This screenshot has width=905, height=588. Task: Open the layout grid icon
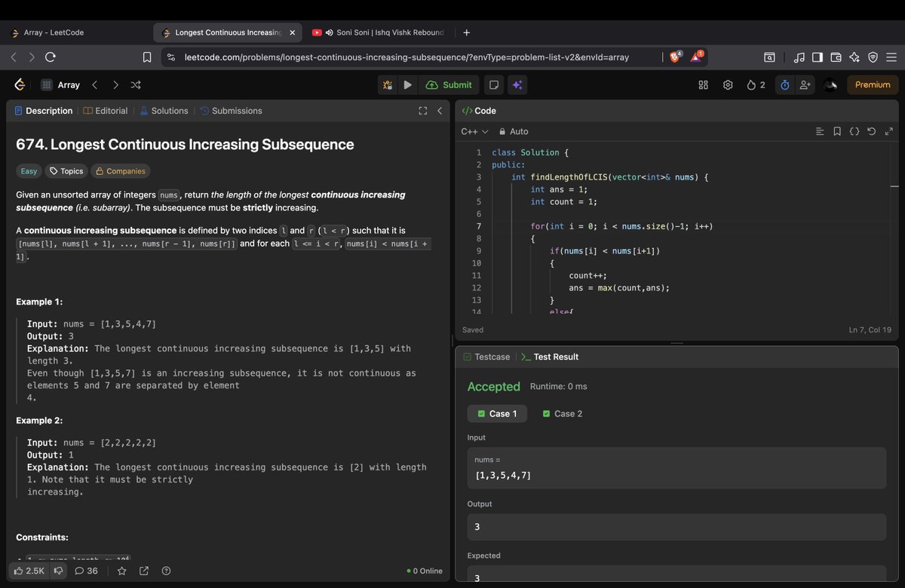[x=703, y=85]
